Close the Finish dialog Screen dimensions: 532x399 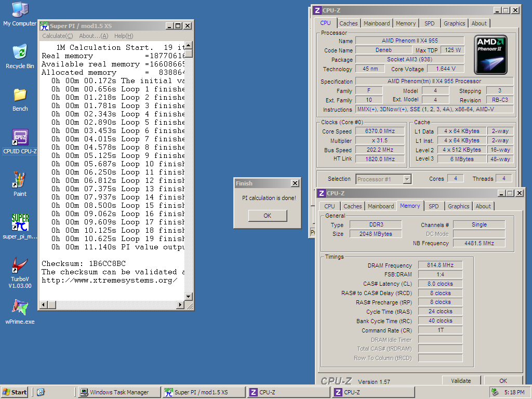click(295, 183)
